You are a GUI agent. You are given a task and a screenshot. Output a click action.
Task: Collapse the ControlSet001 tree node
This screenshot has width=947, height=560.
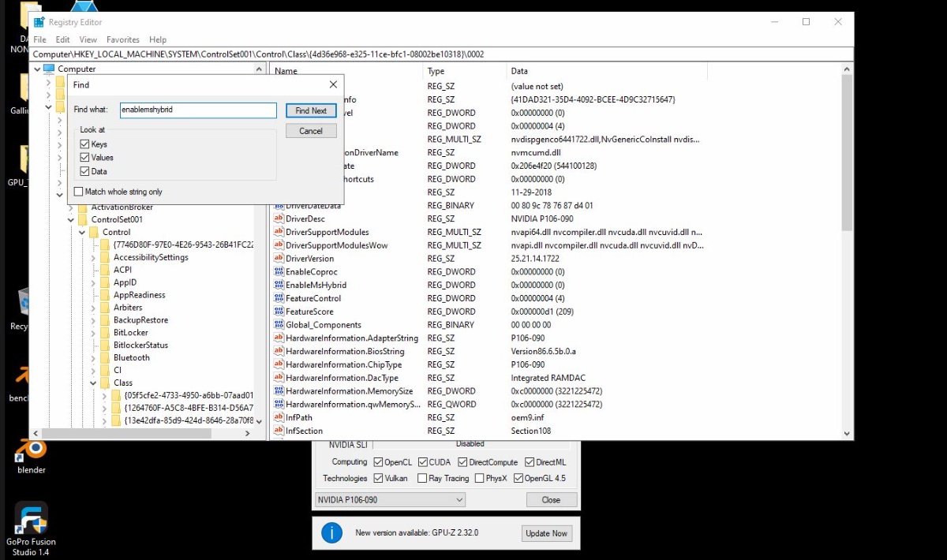click(71, 219)
